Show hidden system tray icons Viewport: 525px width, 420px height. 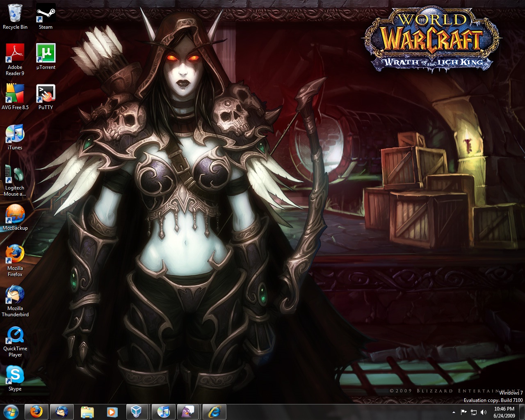pyautogui.click(x=454, y=412)
